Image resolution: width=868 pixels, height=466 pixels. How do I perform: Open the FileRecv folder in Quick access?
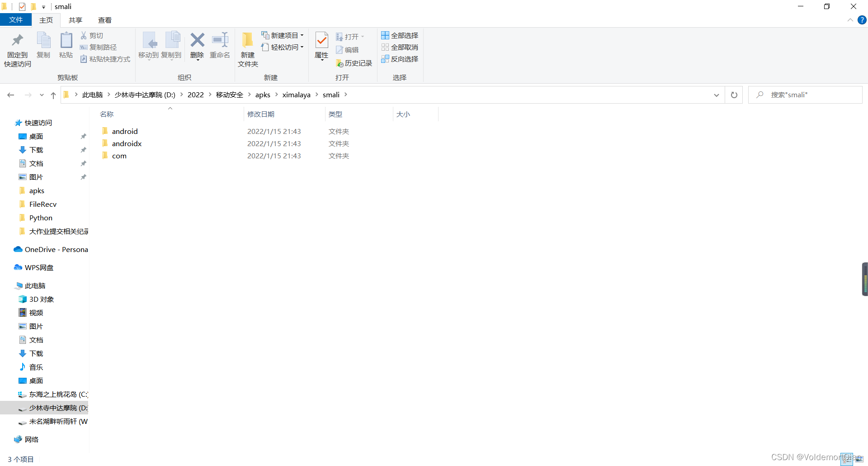coord(38,204)
